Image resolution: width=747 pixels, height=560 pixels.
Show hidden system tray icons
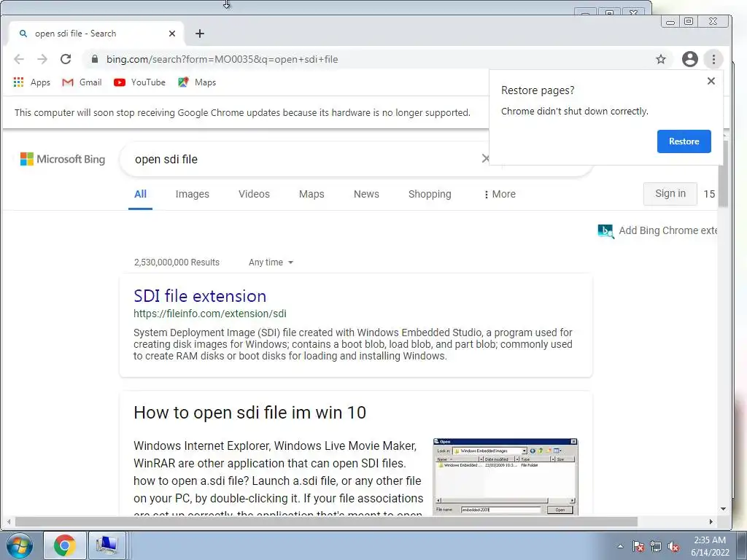pyautogui.click(x=620, y=546)
